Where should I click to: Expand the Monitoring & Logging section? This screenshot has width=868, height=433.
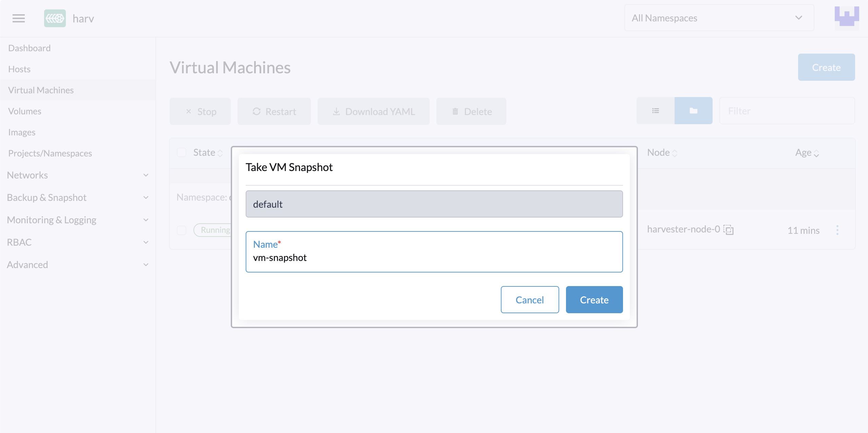77,220
